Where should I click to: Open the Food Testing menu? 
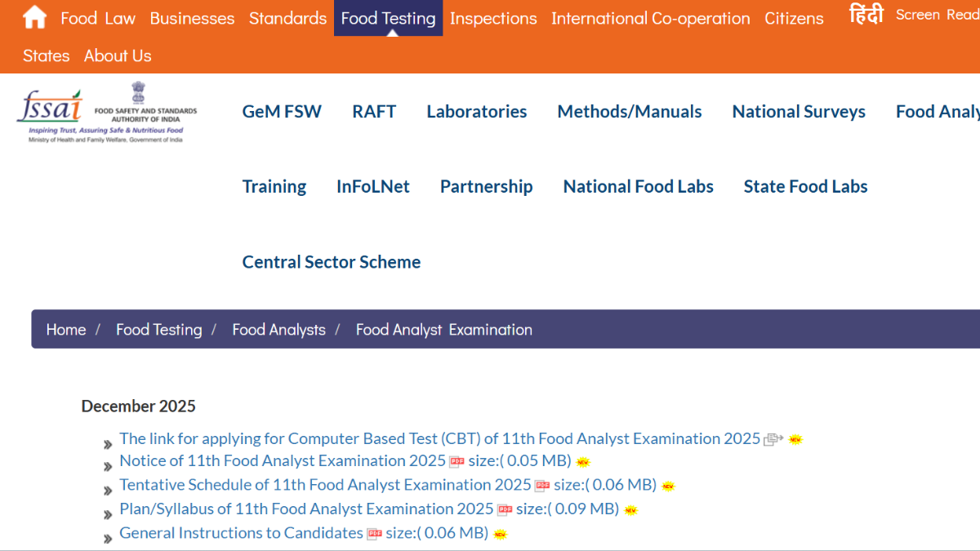388,18
